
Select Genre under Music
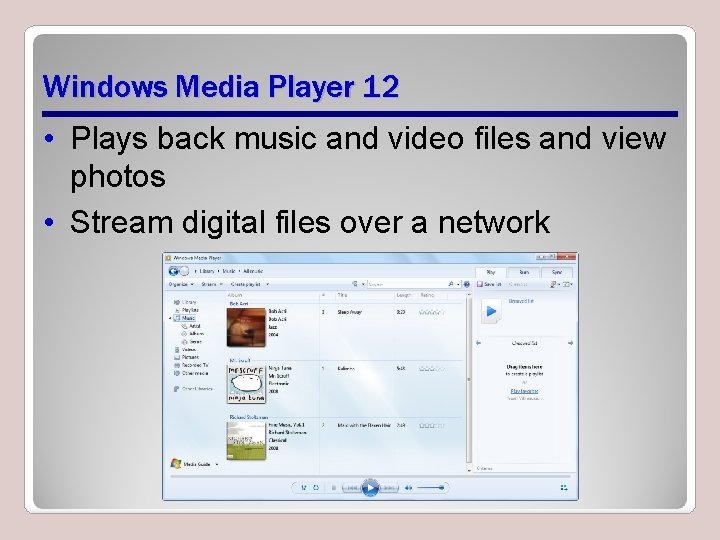pyautogui.click(x=192, y=342)
